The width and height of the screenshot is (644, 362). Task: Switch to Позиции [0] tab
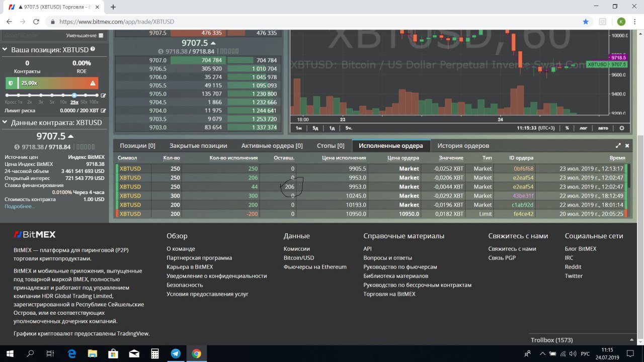(x=137, y=146)
